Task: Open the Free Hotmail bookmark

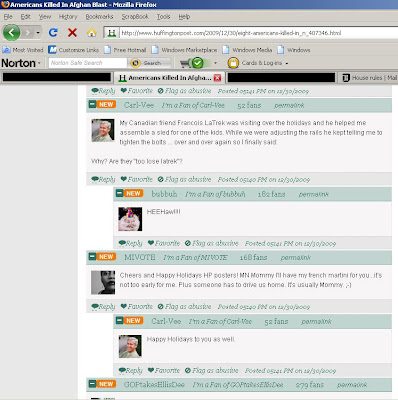Action: point(125,50)
